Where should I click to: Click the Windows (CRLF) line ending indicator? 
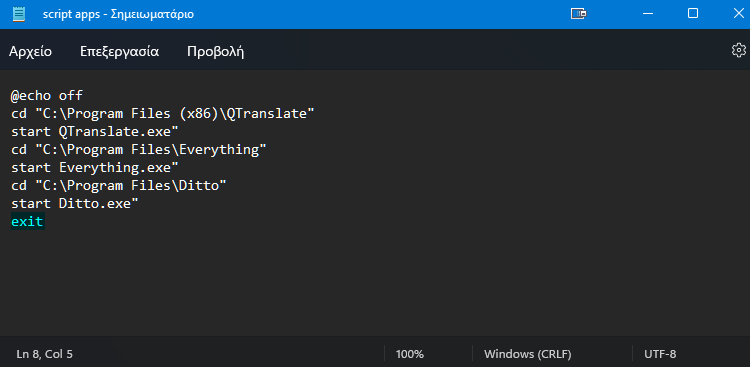[528, 354]
